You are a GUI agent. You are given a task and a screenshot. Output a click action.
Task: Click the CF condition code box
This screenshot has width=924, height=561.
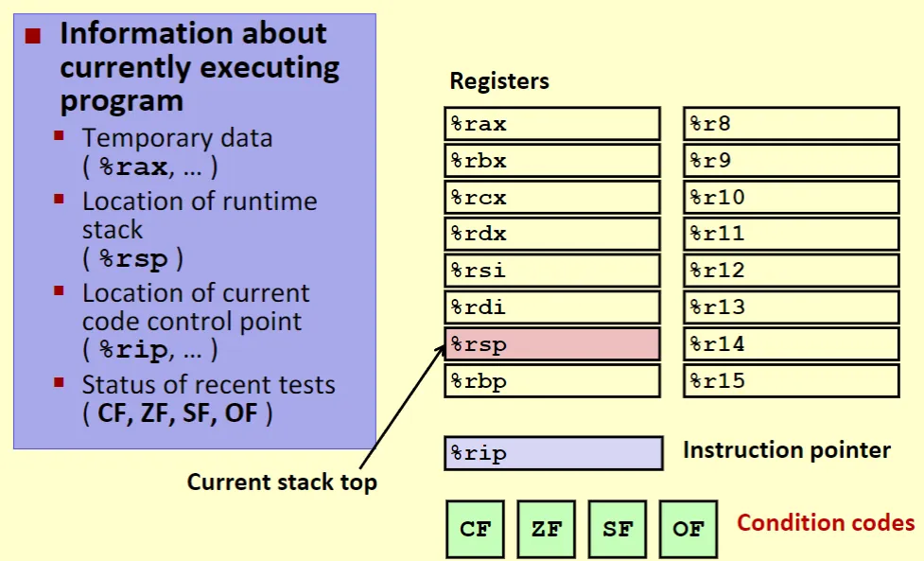click(476, 529)
